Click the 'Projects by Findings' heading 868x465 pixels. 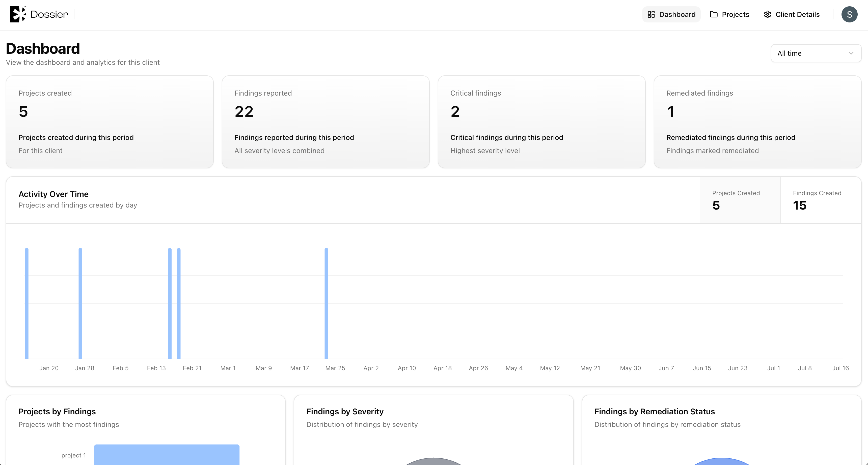point(57,412)
